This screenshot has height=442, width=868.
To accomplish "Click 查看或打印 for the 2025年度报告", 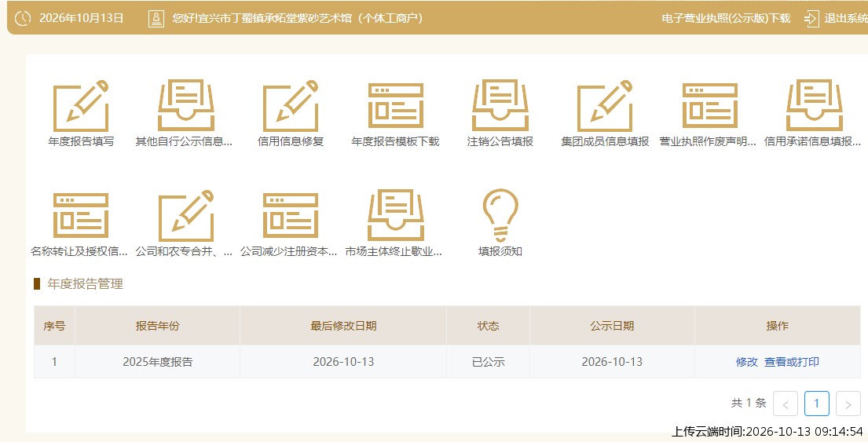I will pos(792,362).
